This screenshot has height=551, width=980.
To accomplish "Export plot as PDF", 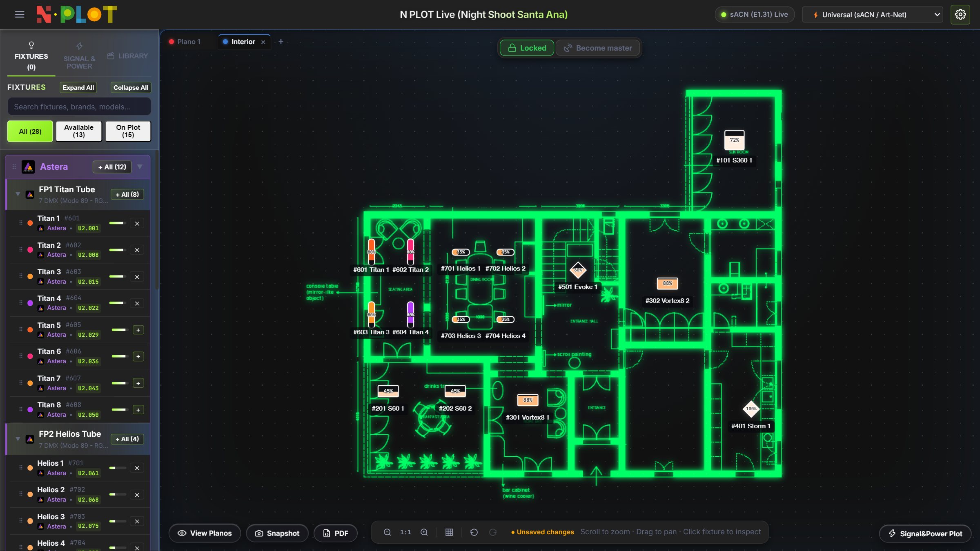I will (x=336, y=533).
